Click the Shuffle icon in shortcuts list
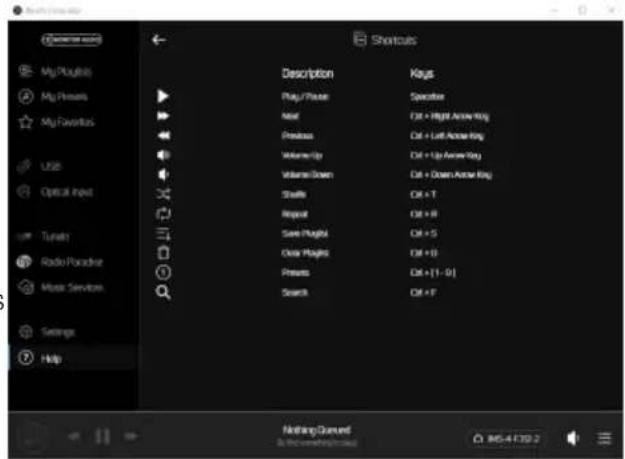Image resolution: width=625 pixels, height=459 pixels. (x=163, y=194)
